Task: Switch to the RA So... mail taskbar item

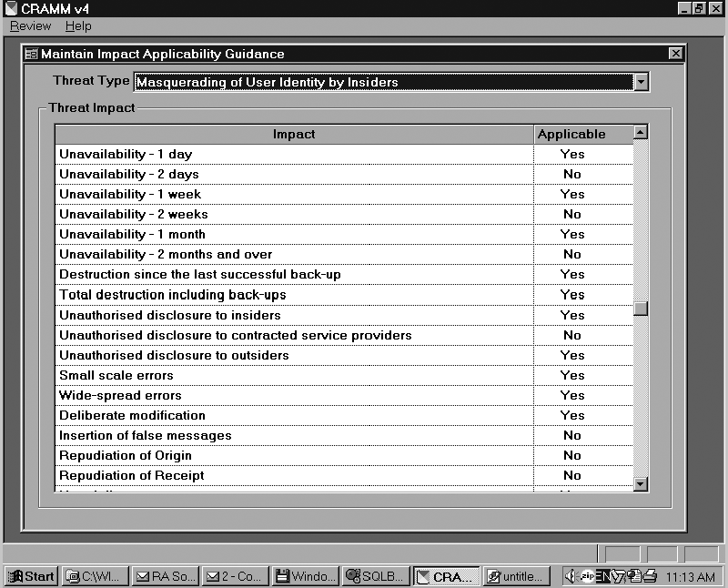Action: point(165,576)
